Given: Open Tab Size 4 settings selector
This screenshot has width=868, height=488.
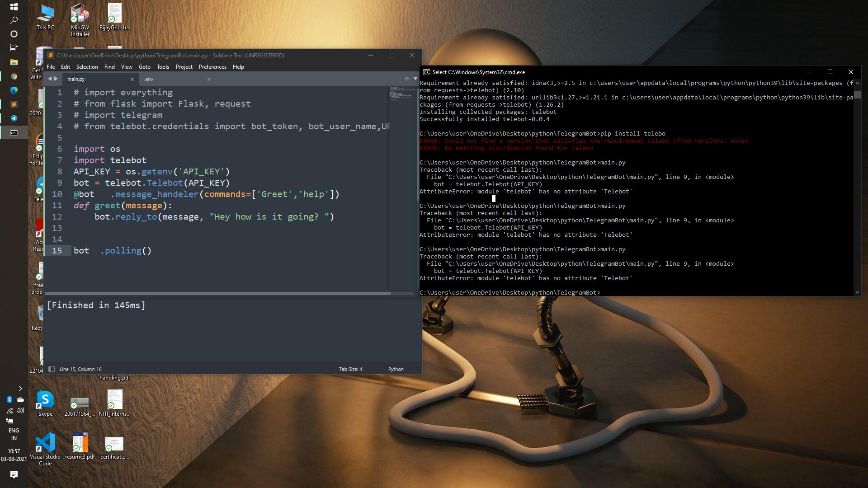Looking at the screenshot, I should tap(350, 369).
